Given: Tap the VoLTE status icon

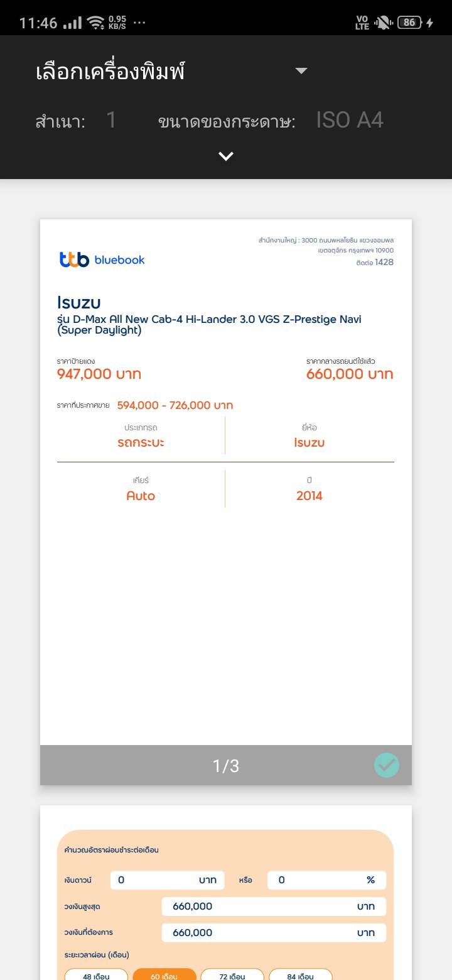Looking at the screenshot, I should point(362,23).
